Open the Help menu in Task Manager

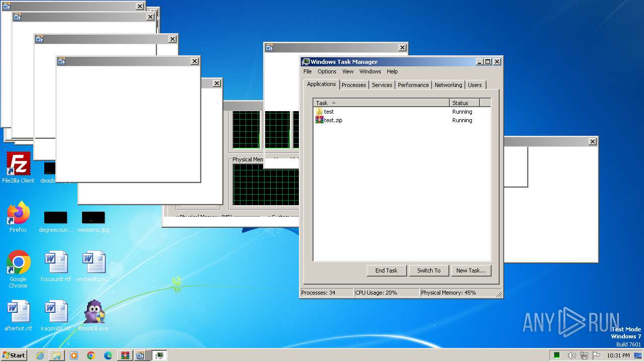coord(392,71)
